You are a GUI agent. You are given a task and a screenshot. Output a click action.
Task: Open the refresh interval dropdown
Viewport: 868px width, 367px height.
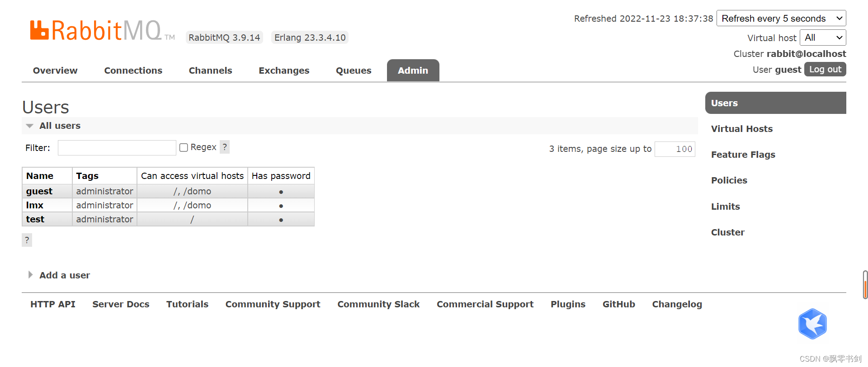[x=781, y=18]
